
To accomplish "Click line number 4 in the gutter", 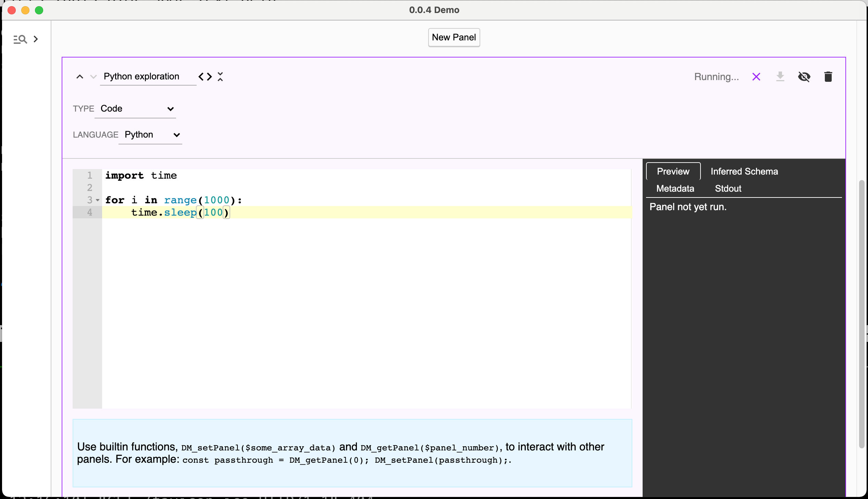I will point(89,213).
